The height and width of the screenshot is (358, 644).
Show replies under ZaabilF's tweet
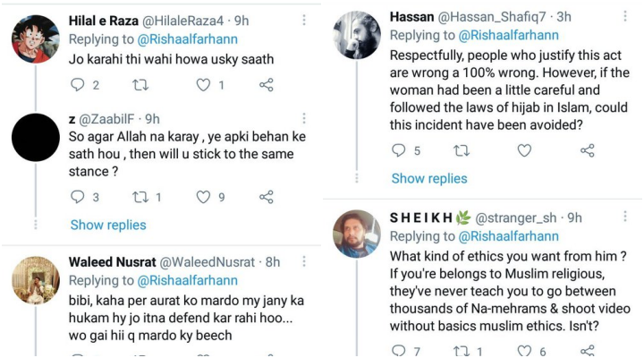point(107,225)
